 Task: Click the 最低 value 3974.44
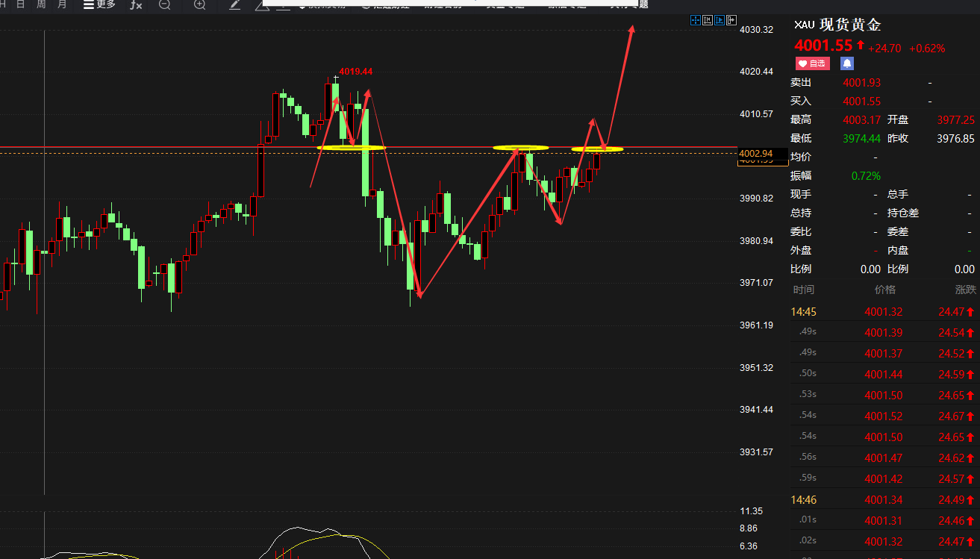coord(862,138)
